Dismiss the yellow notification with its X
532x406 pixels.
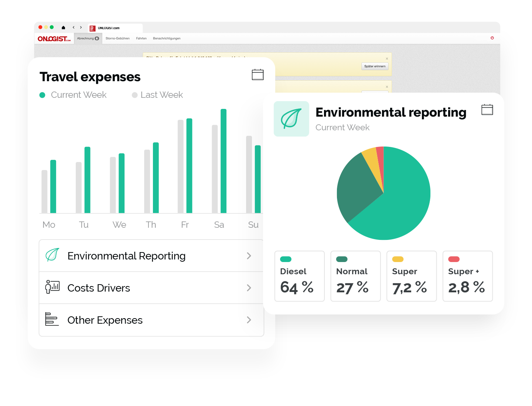(387, 58)
